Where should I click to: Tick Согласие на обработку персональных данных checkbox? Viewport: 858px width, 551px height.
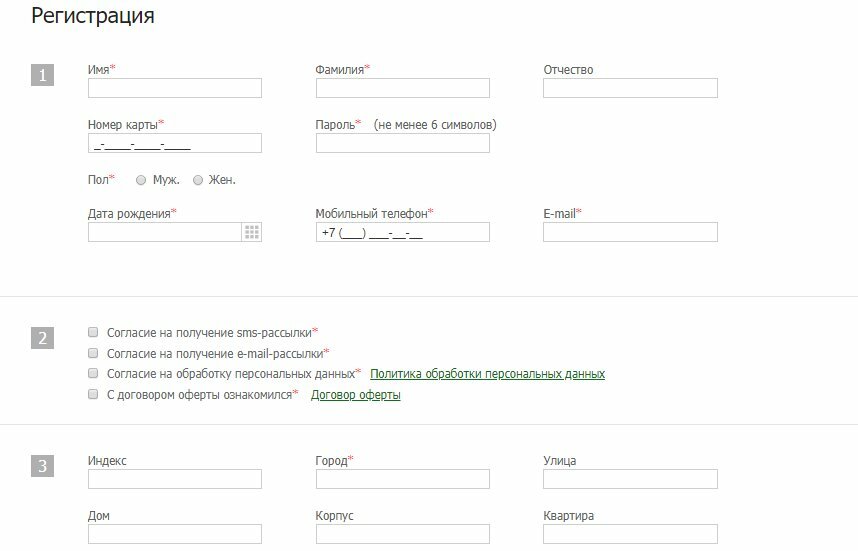tap(93, 373)
